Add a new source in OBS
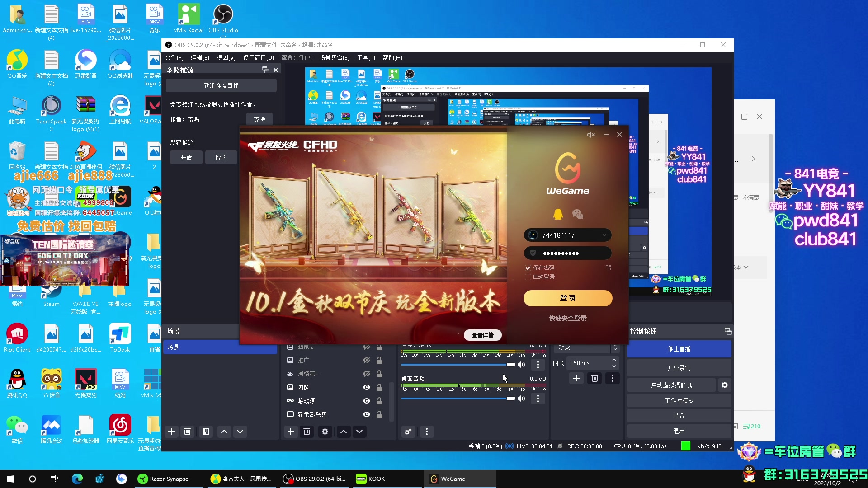Screen dimensions: 868x488 pyautogui.click(x=291, y=432)
